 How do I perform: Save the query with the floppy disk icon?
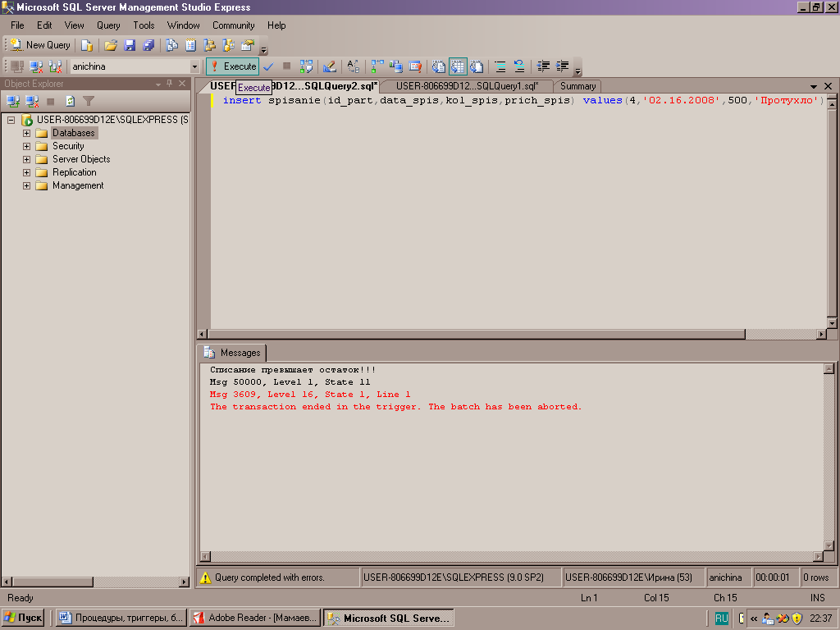coord(130,46)
